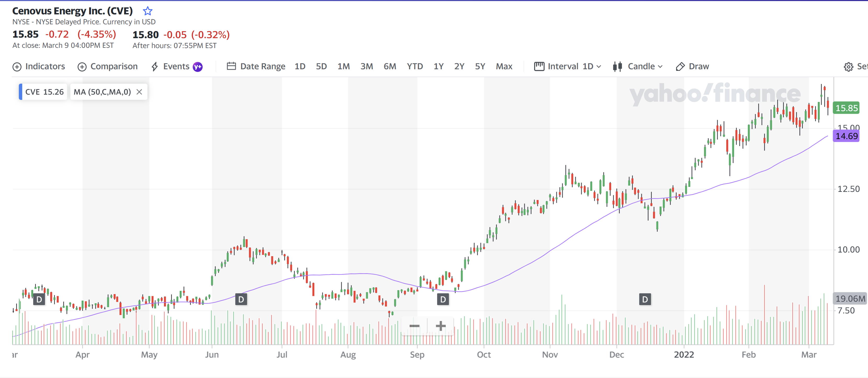
Task: Select the 1Y date range
Action: click(438, 66)
